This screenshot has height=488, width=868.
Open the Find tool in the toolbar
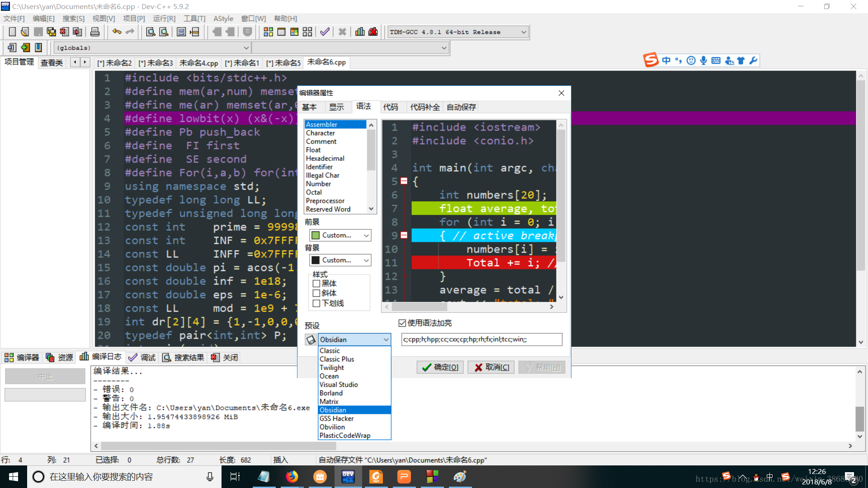tap(151, 32)
